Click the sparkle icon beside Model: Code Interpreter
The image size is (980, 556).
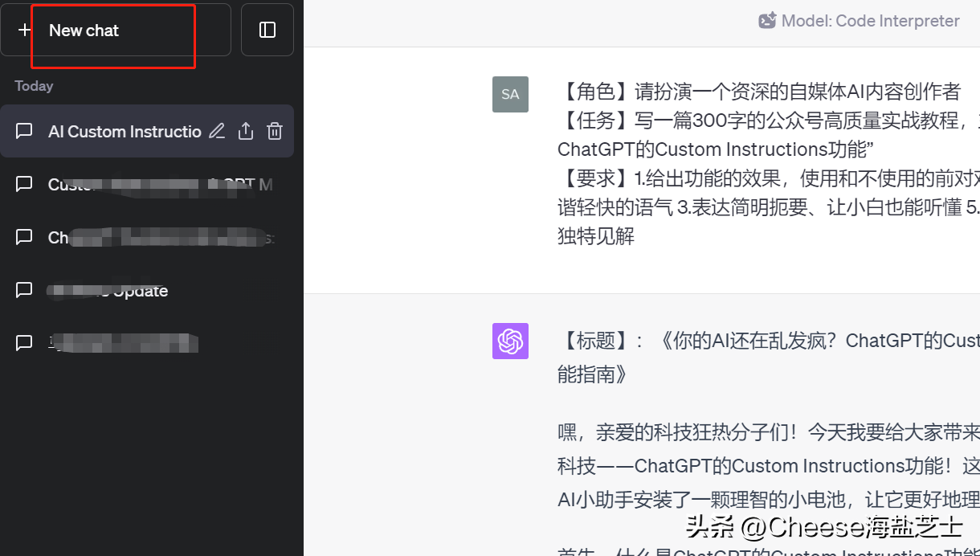point(767,21)
